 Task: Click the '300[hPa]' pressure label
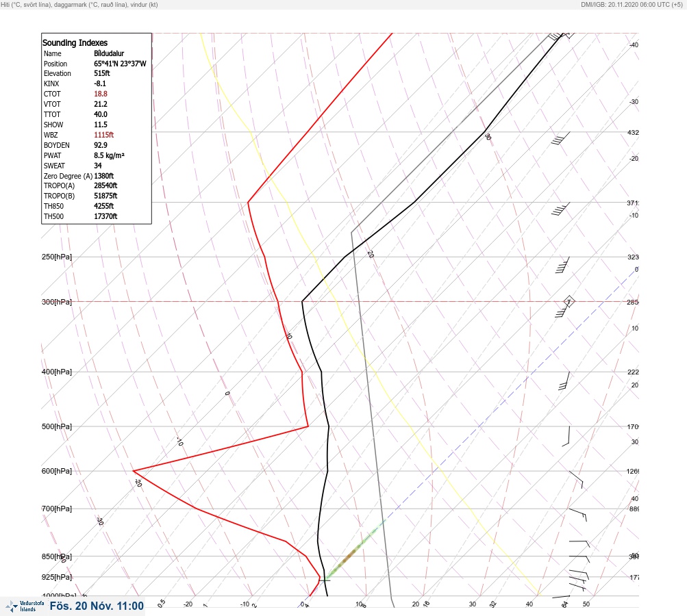pos(57,302)
